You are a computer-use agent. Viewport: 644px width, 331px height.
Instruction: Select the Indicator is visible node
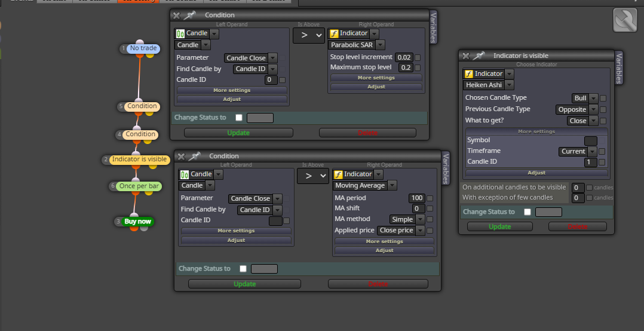pyautogui.click(x=139, y=160)
